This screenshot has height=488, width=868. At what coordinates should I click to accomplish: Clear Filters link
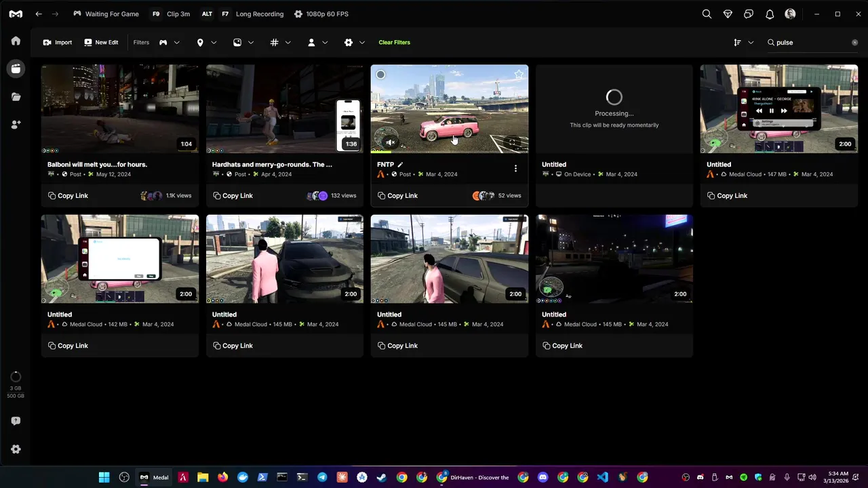pyautogui.click(x=394, y=42)
